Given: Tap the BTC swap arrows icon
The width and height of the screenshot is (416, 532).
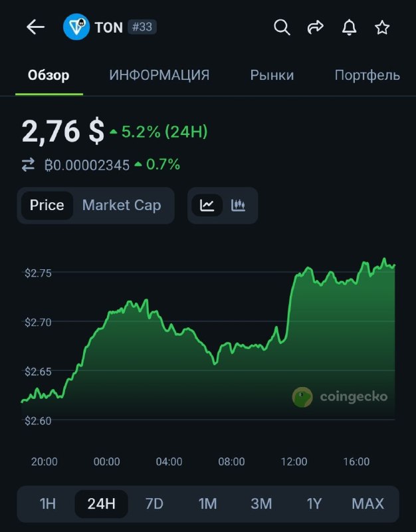Looking at the screenshot, I should (x=28, y=165).
